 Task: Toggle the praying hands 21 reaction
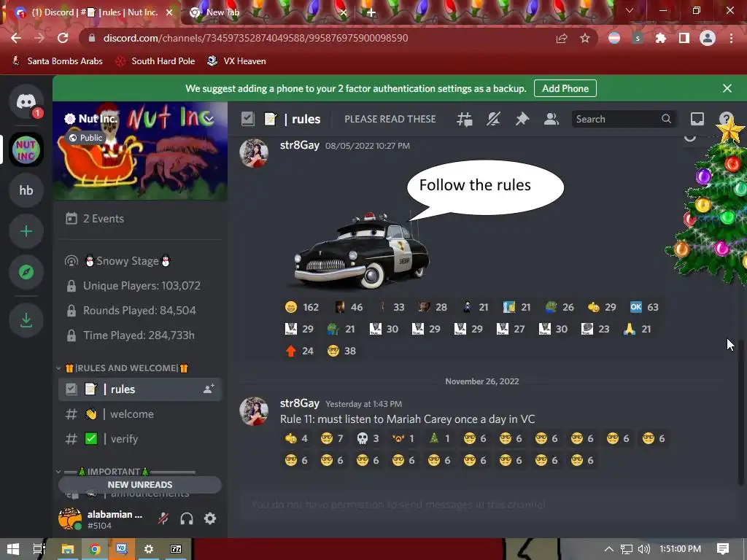pos(637,329)
